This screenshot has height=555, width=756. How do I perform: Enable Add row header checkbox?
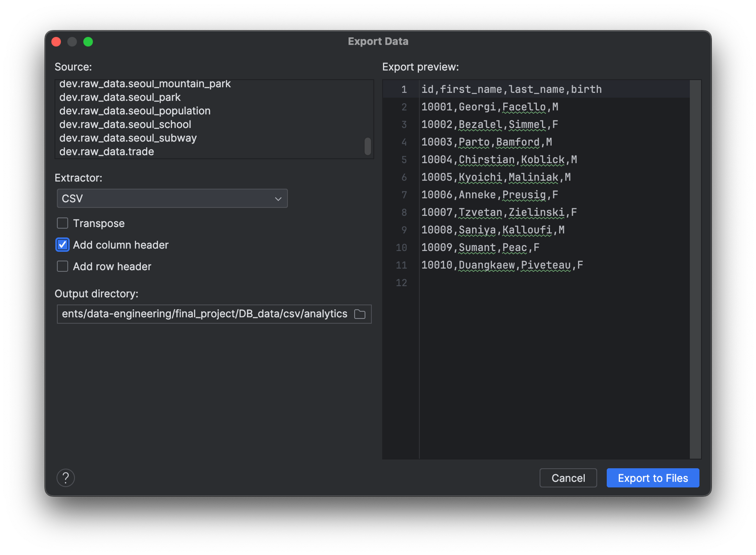click(63, 266)
